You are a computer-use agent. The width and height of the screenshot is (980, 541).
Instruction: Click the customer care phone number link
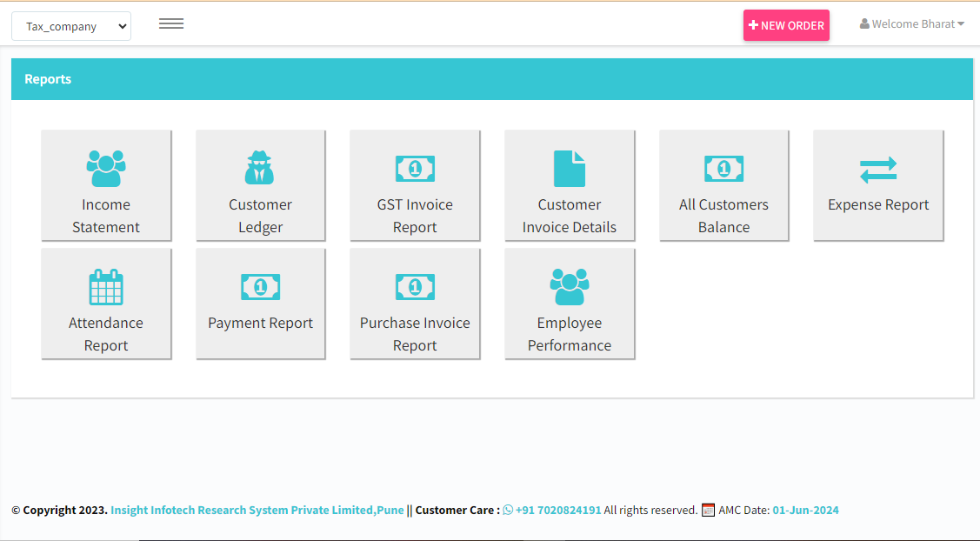(x=558, y=510)
